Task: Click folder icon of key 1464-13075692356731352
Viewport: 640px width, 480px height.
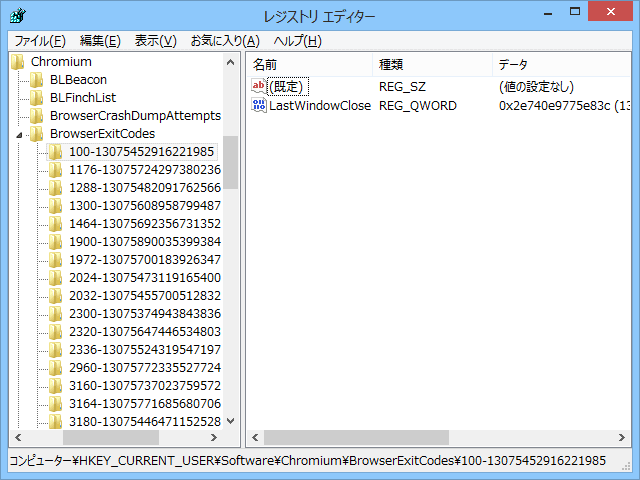Action: (56, 224)
